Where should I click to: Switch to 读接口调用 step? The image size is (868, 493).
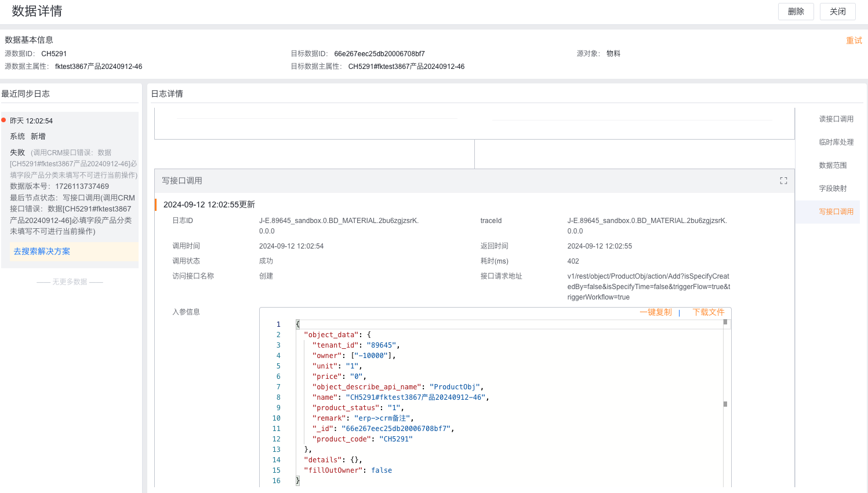click(836, 119)
